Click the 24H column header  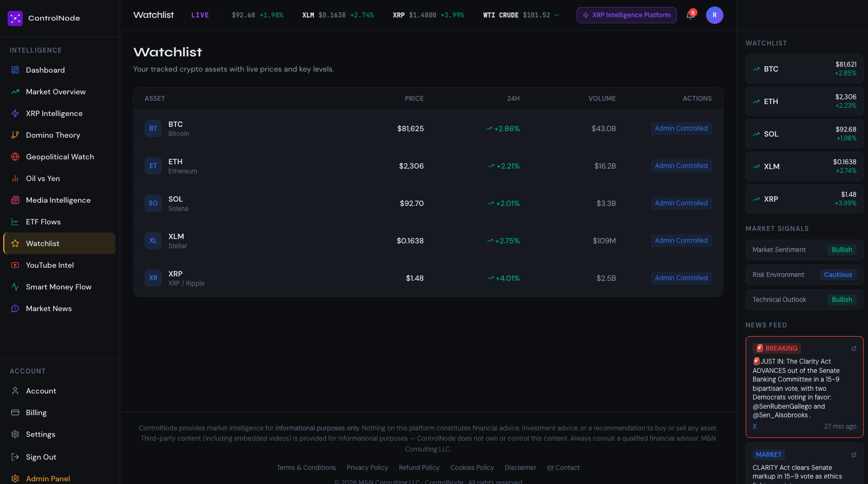pyautogui.click(x=513, y=99)
